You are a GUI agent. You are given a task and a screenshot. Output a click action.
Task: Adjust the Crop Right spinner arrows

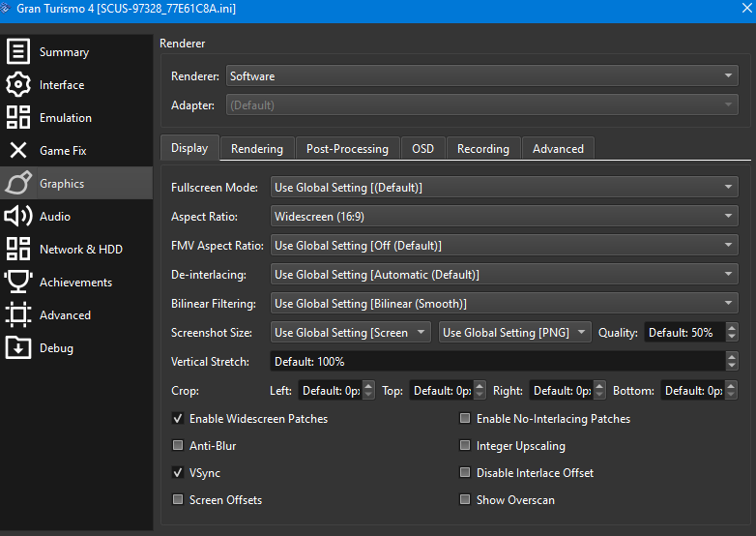(x=599, y=390)
